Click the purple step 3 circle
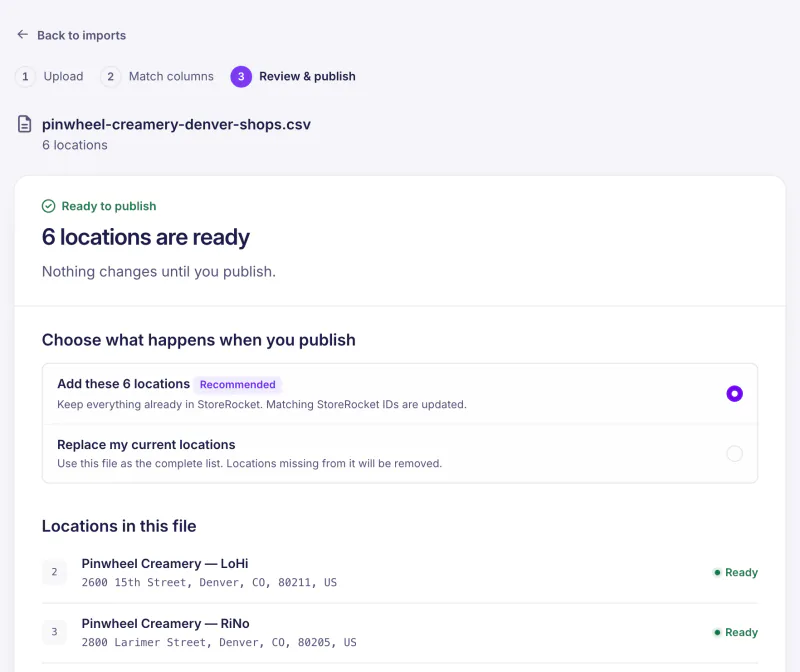This screenshot has height=672, width=800. coord(241,77)
